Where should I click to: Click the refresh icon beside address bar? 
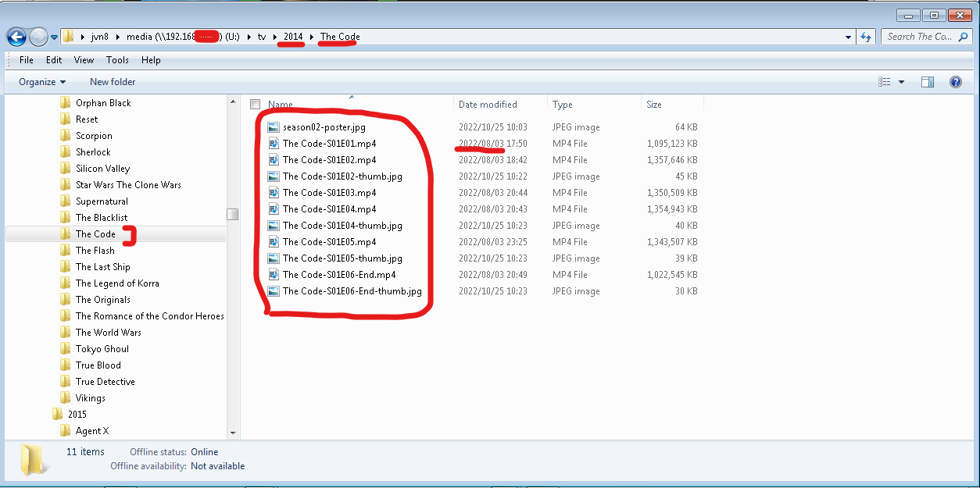[x=865, y=37]
